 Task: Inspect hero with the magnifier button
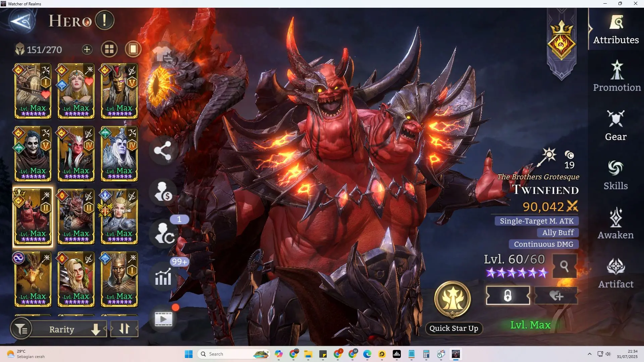(565, 266)
